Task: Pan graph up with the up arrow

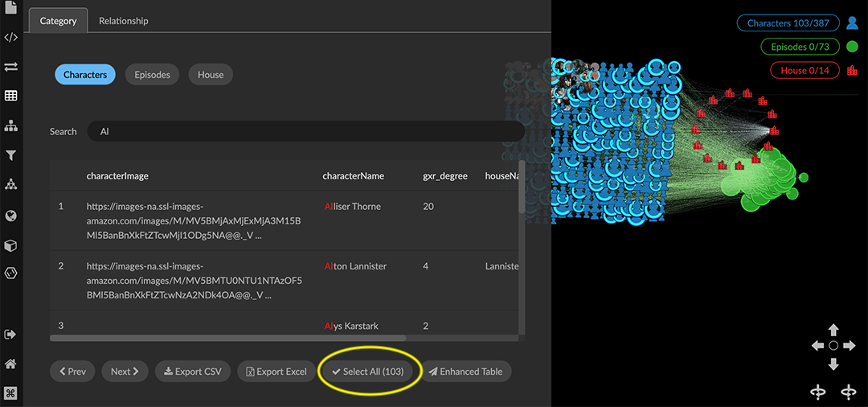Action: pyautogui.click(x=833, y=330)
